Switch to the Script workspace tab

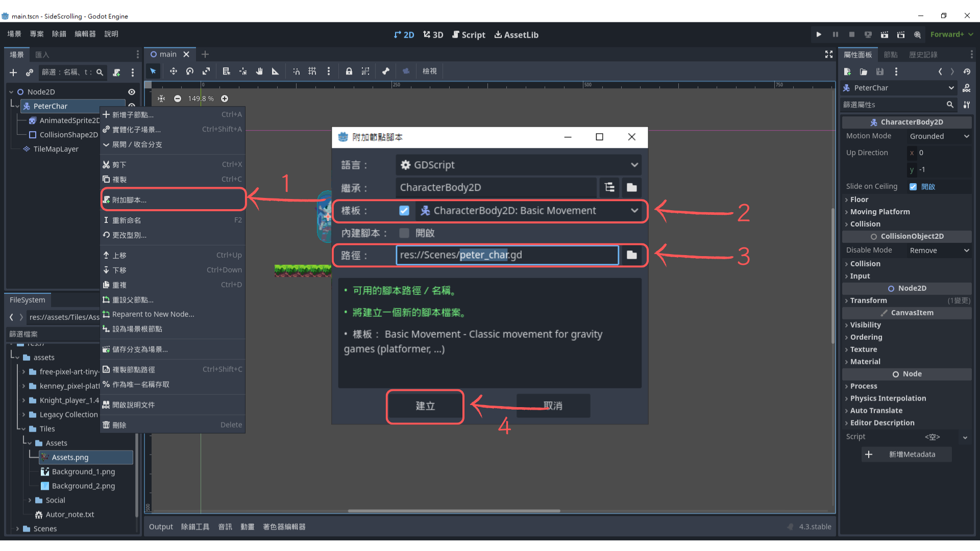pos(469,35)
